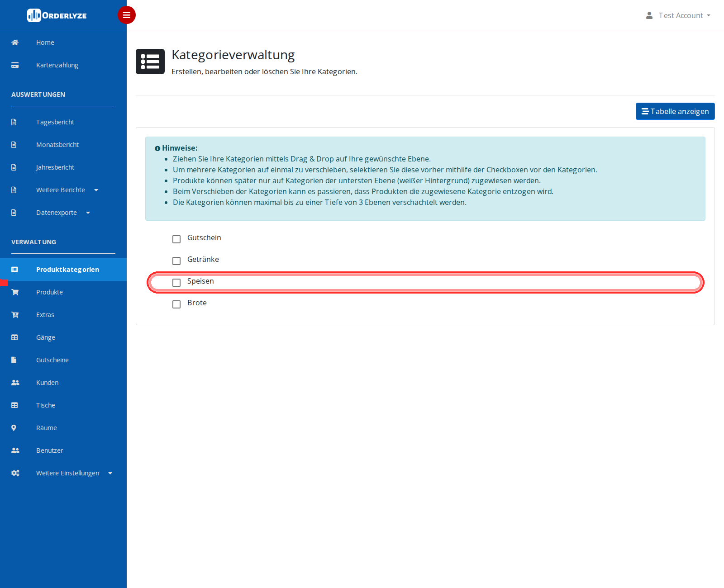
Task: Select the Brote category checkbox
Action: click(x=176, y=304)
